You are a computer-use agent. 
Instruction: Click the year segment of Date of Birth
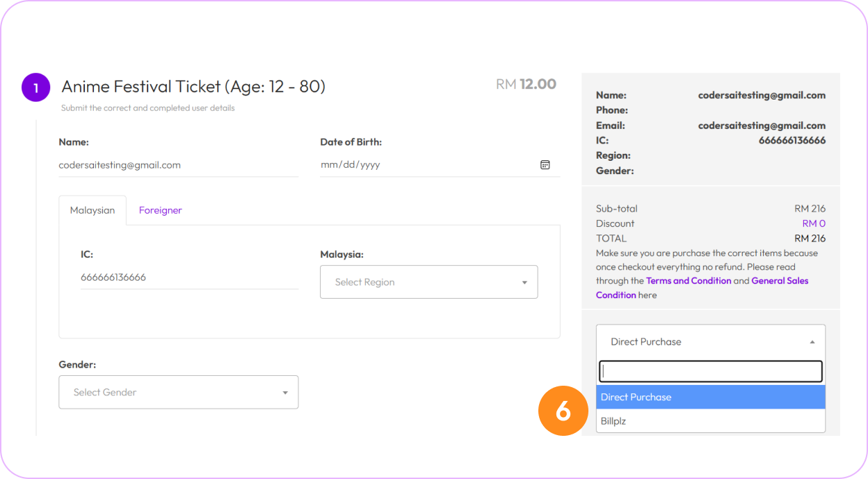tap(369, 165)
